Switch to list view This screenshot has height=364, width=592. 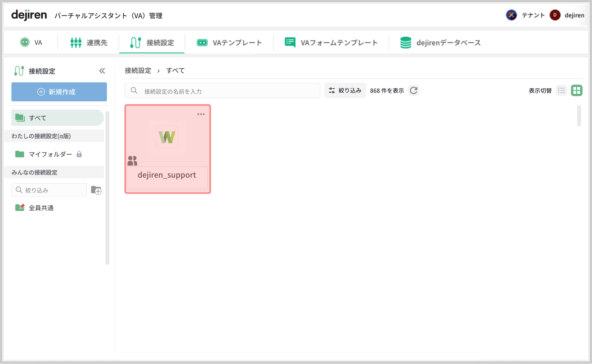(x=562, y=90)
